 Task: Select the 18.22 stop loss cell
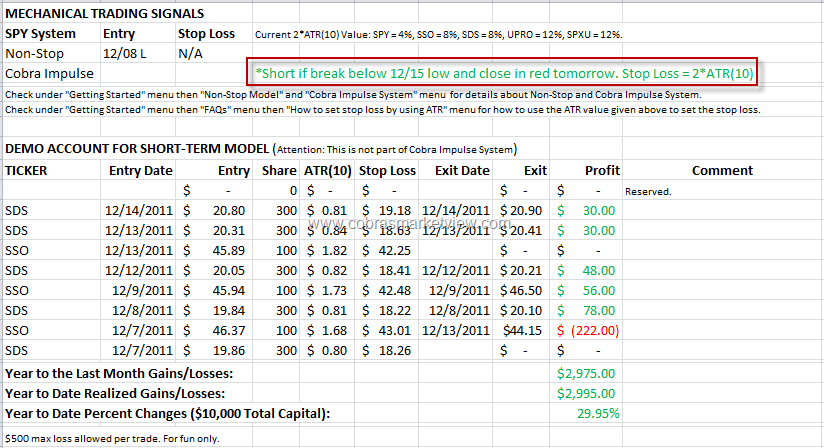coord(386,310)
